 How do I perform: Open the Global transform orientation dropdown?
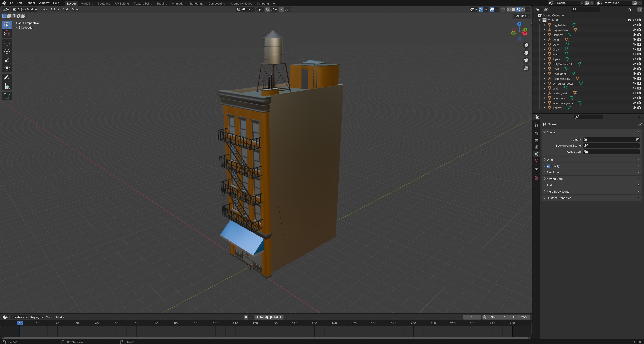tap(246, 10)
